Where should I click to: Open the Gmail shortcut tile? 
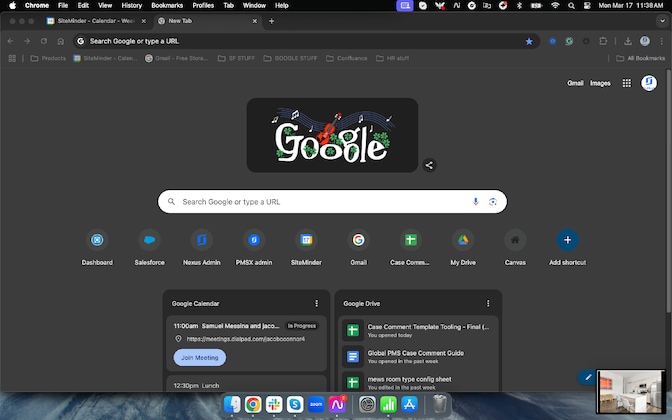[358, 240]
